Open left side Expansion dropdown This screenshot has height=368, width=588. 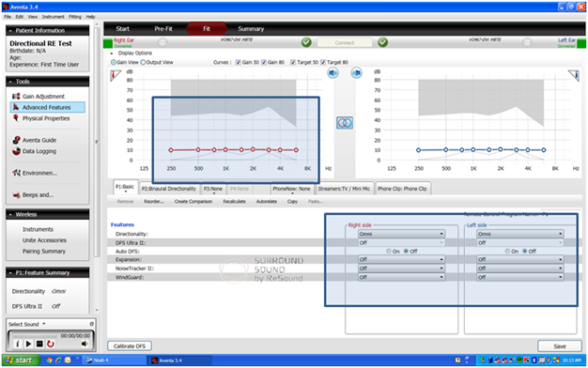[520, 259]
